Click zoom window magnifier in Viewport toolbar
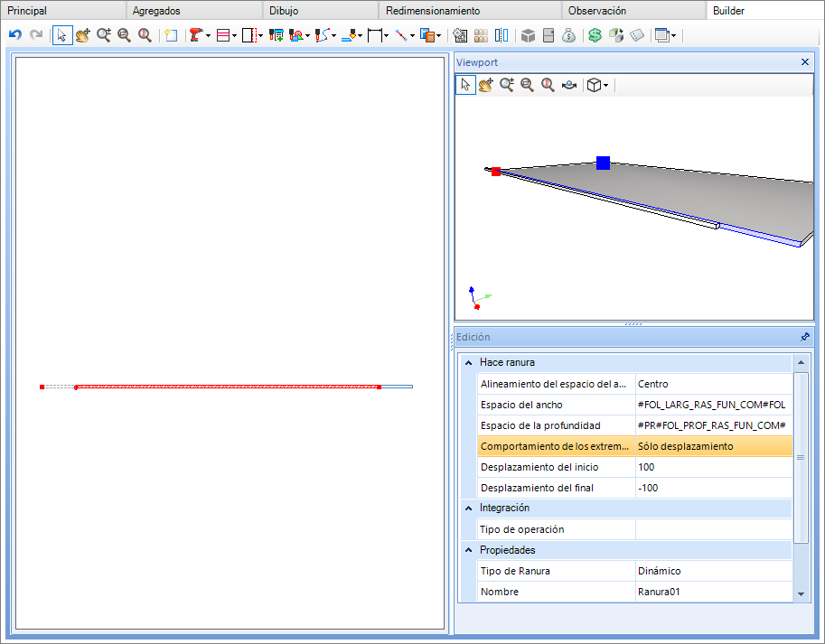 point(527,85)
